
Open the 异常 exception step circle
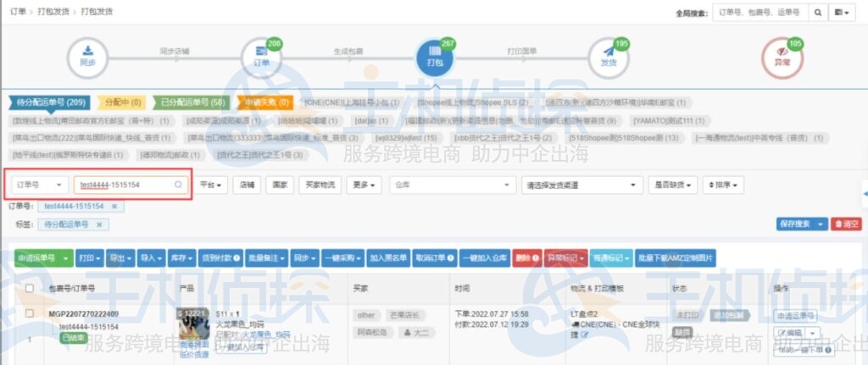pos(782,58)
